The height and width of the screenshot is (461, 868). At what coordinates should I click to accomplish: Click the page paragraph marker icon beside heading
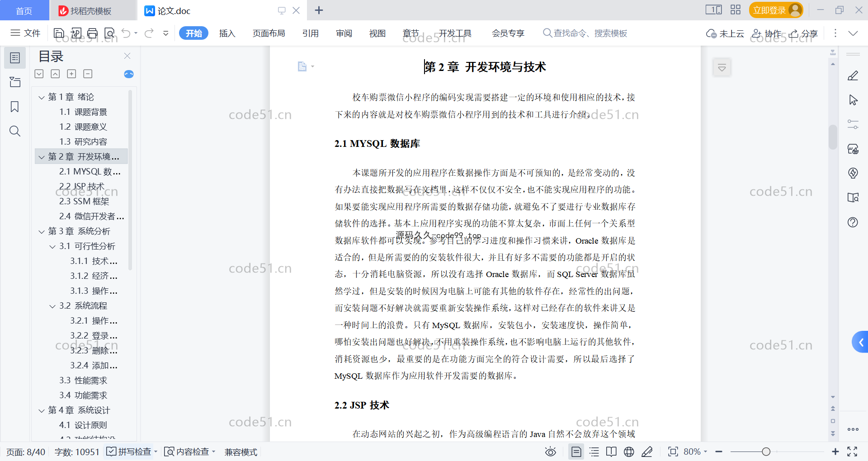click(x=302, y=66)
